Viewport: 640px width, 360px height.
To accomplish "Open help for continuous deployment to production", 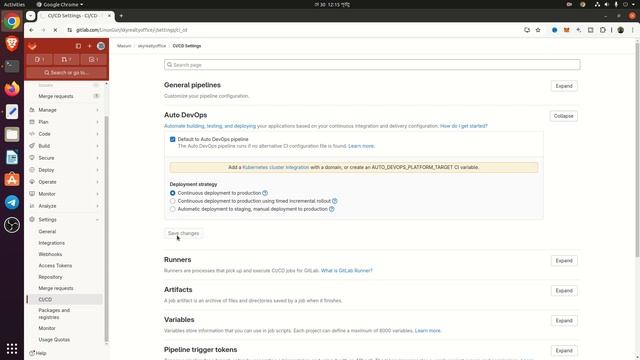I will tap(265, 193).
